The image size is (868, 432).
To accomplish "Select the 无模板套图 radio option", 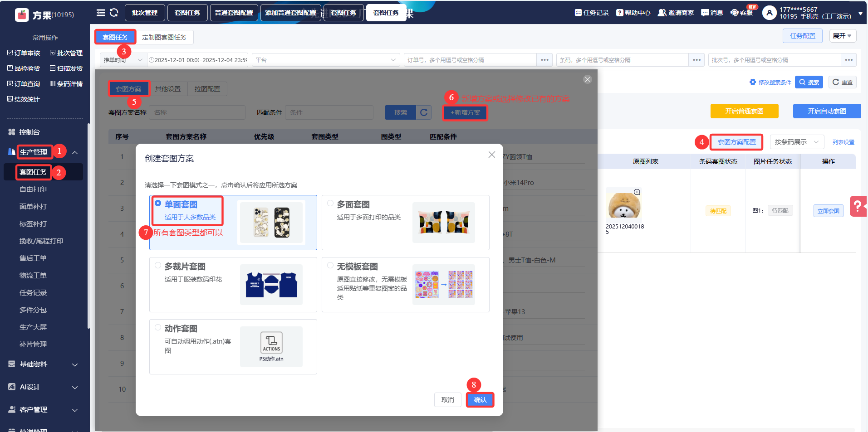I will (x=330, y=266).
